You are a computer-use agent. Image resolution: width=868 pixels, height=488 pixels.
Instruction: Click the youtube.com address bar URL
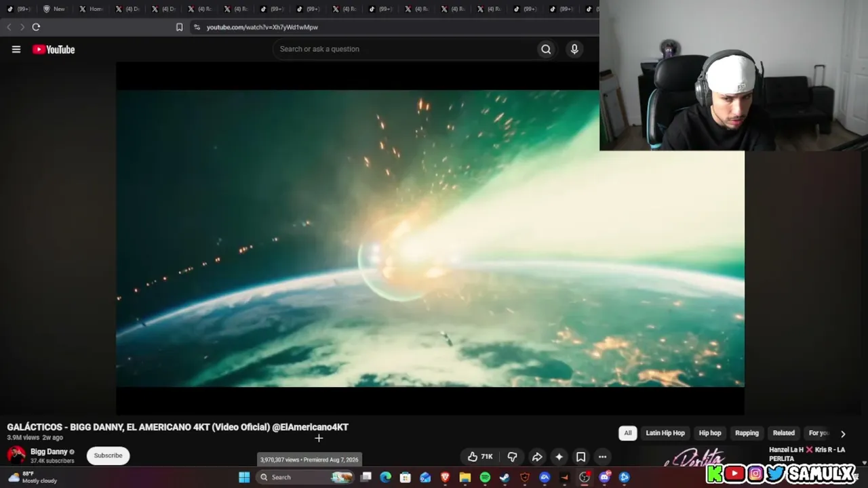262,27
